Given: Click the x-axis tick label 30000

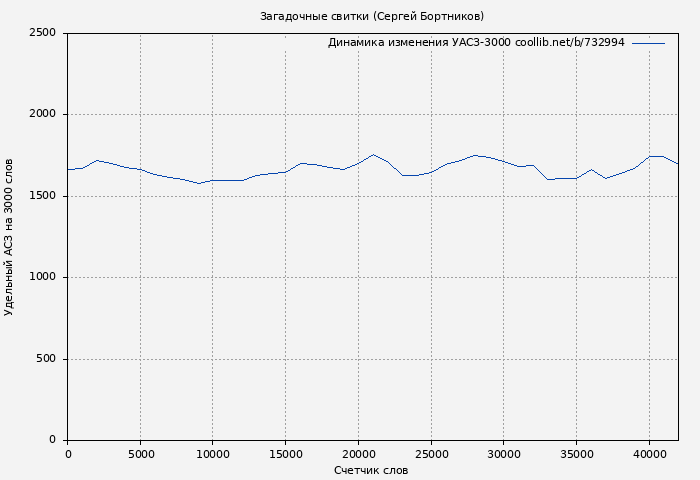Looking at the screenshot, I should [x=504, y=454].
